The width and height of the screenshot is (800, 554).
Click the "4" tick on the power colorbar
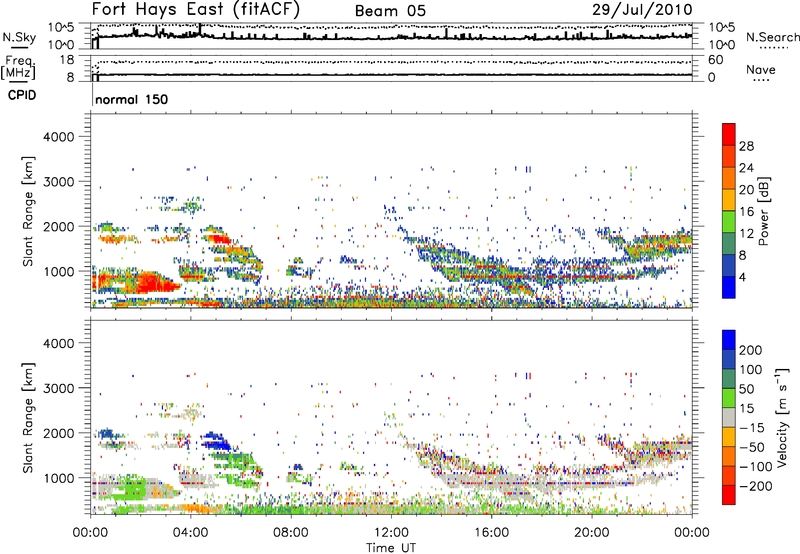tap(742, 277)
